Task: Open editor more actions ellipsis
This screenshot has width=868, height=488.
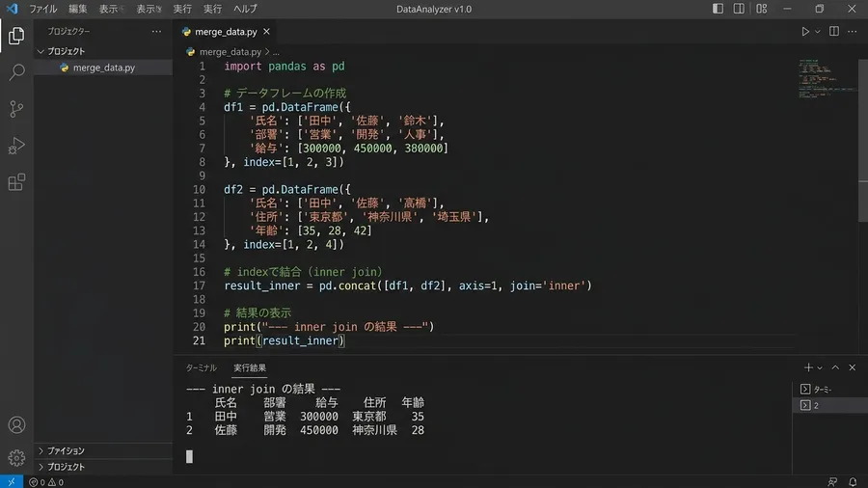Action: tap(852, 32)
